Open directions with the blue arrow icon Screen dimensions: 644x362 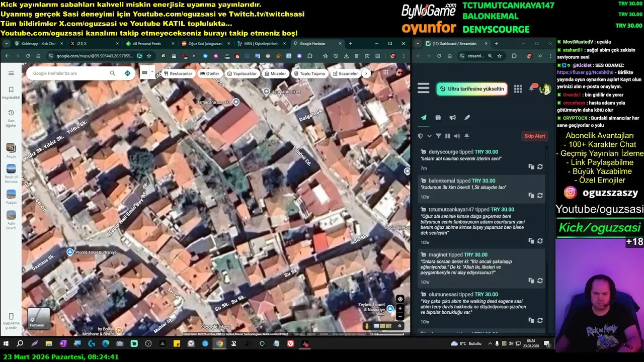[x=127, y=73]
